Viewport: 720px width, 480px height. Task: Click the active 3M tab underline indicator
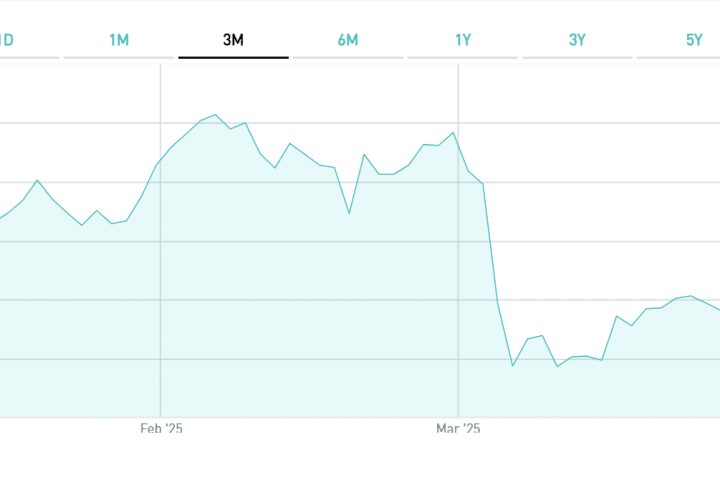tap(234, 57)
